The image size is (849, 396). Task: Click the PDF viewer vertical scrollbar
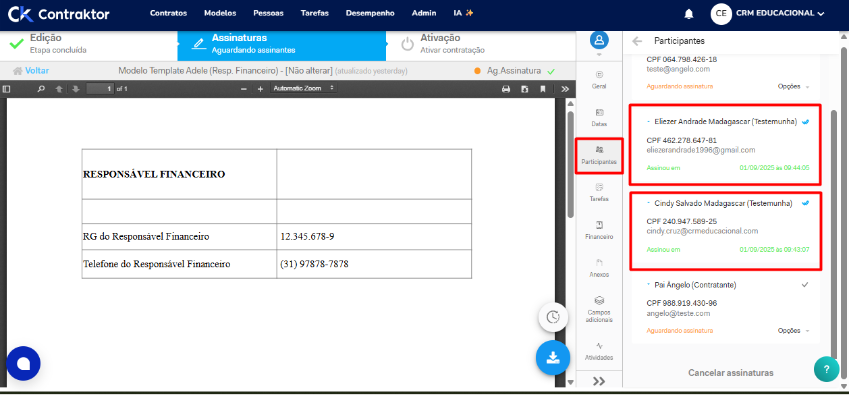click(x=571, y=164)
